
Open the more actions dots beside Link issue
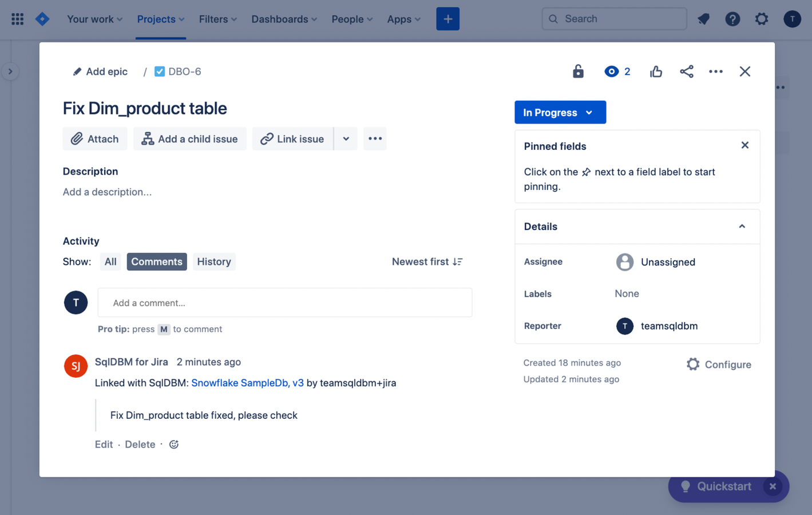tap(375, 139)
